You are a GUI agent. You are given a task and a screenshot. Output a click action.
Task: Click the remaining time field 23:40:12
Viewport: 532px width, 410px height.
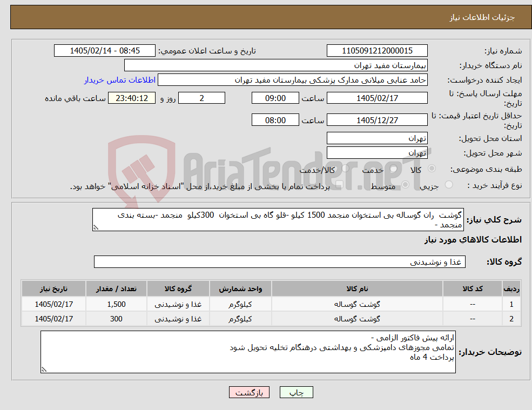132,98
